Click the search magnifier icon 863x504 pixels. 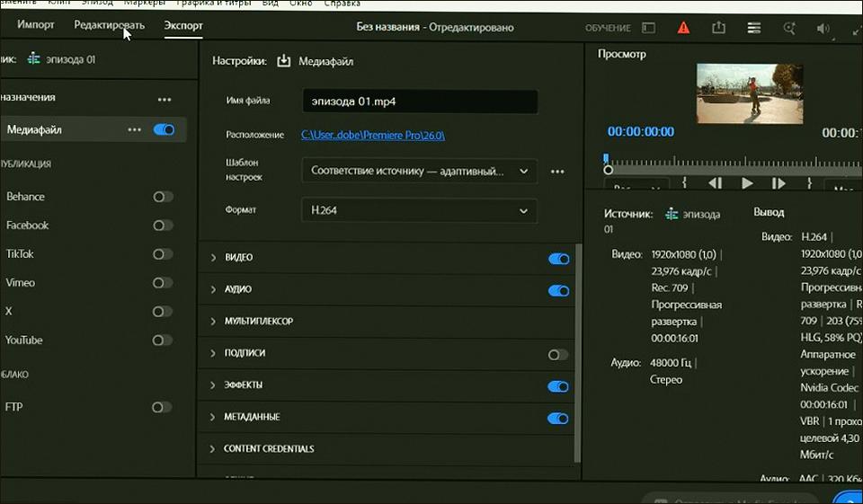[x=789, y=28]
